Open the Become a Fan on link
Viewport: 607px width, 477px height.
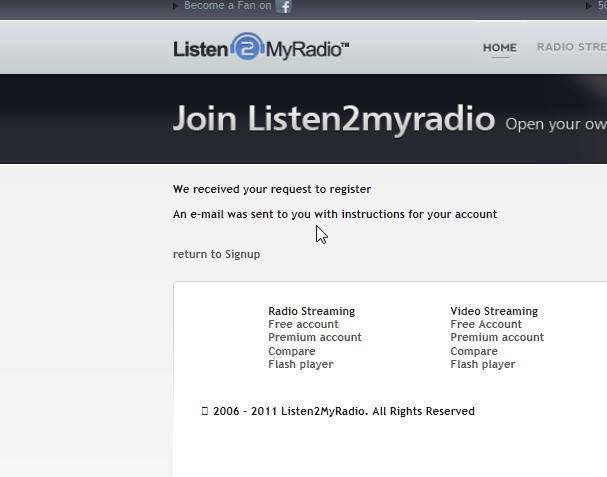[228, 5]
